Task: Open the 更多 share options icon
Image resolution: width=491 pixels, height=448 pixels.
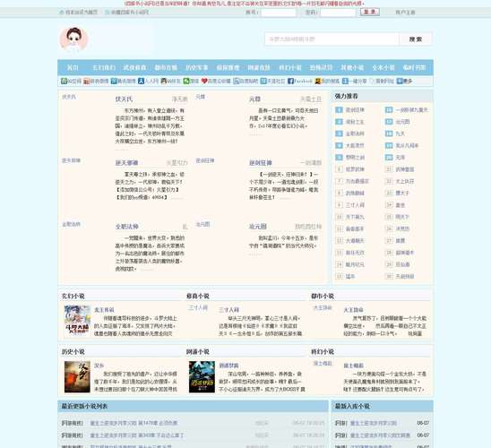Action: click(x=400, y=81)
